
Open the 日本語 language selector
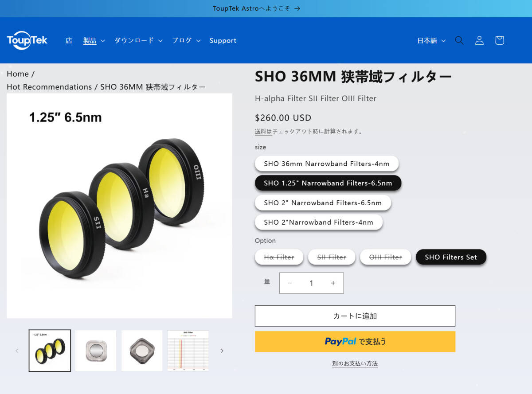click(x=431, y=40)
